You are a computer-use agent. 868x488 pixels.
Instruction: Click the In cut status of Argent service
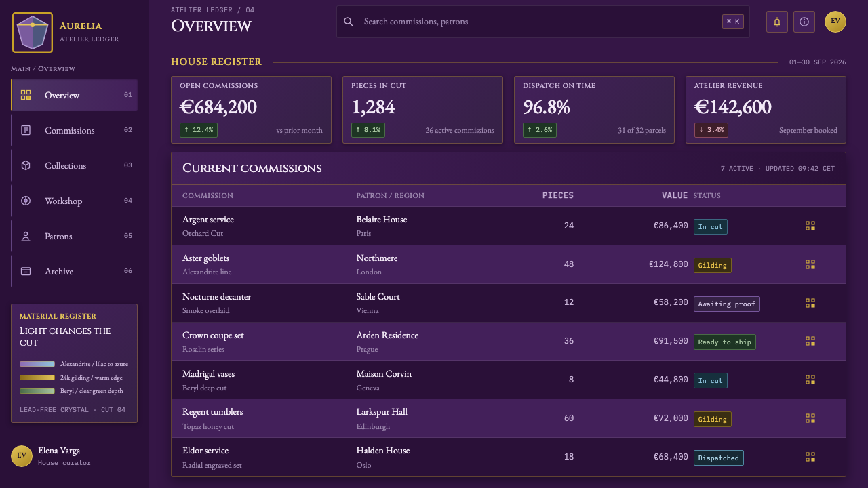tap(711, 226)
